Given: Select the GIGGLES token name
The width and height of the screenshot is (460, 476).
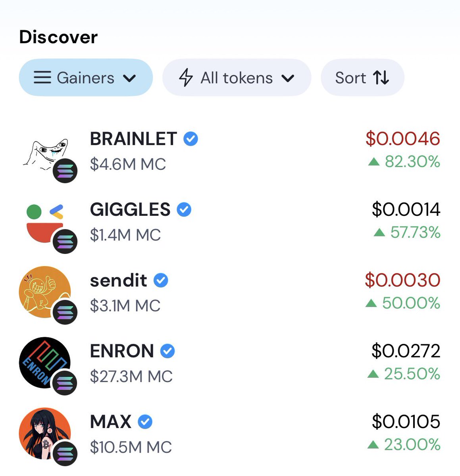Looking at the screenshot, I should 130,209.
